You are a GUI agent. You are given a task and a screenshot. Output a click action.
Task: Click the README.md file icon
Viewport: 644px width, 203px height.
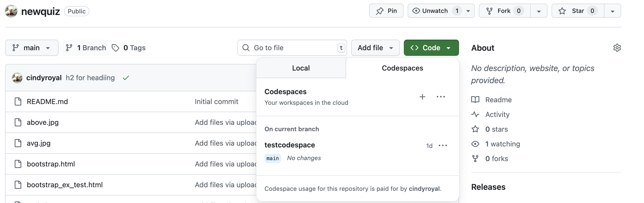(18, 101)
